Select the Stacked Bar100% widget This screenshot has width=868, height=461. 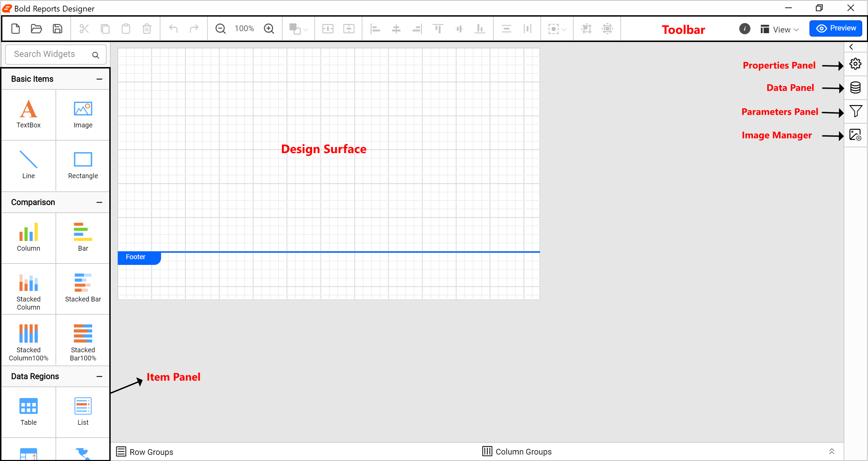[x=83, y=340]
